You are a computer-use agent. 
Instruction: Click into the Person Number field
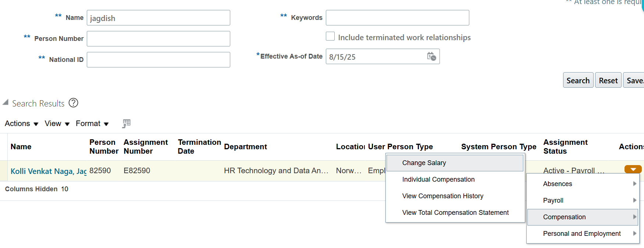coord(159,39)
